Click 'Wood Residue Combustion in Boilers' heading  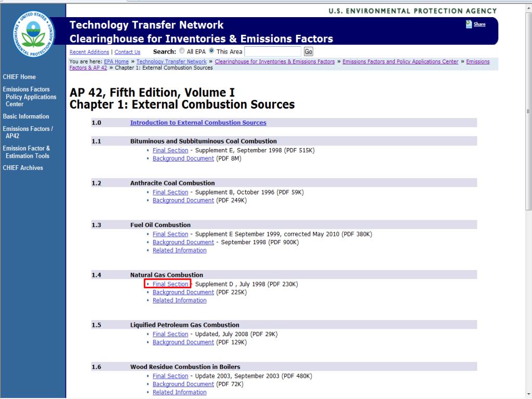(x=185, y=367)
